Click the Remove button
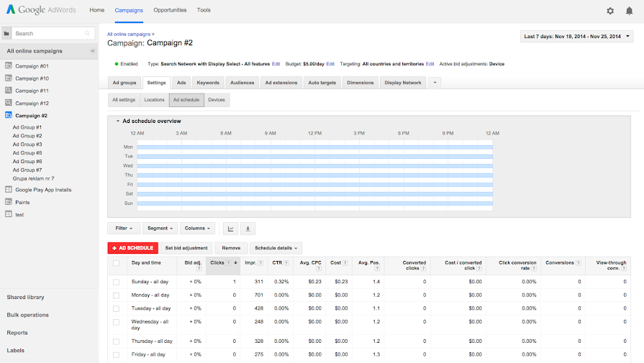The height and width of the screenshot is (363, 644). pos(231,248)
